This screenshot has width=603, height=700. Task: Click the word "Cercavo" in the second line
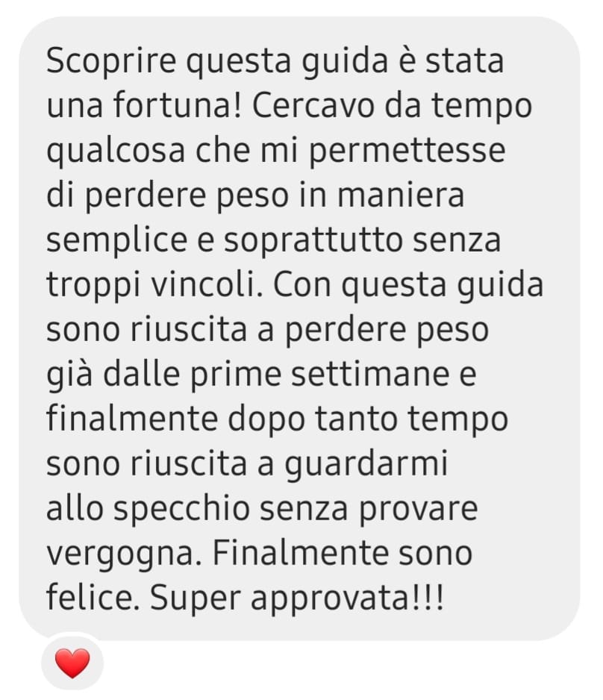point(313,105)
